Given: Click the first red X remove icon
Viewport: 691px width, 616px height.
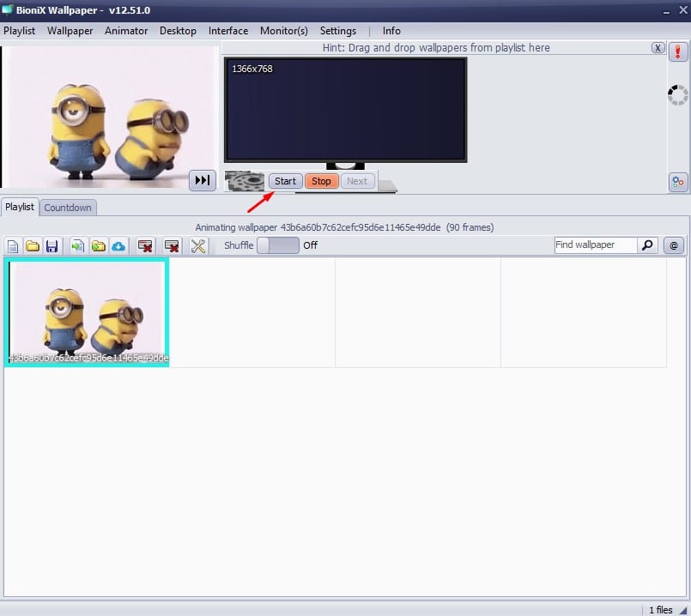Looking at the screenshot, I should (x=145, y=245).
